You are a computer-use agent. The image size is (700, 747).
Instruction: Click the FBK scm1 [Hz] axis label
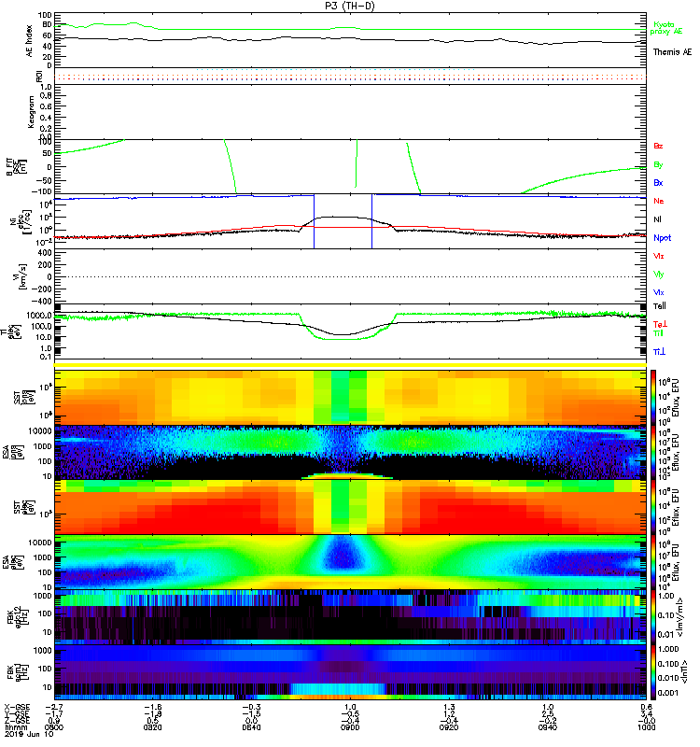click(19, 672)
